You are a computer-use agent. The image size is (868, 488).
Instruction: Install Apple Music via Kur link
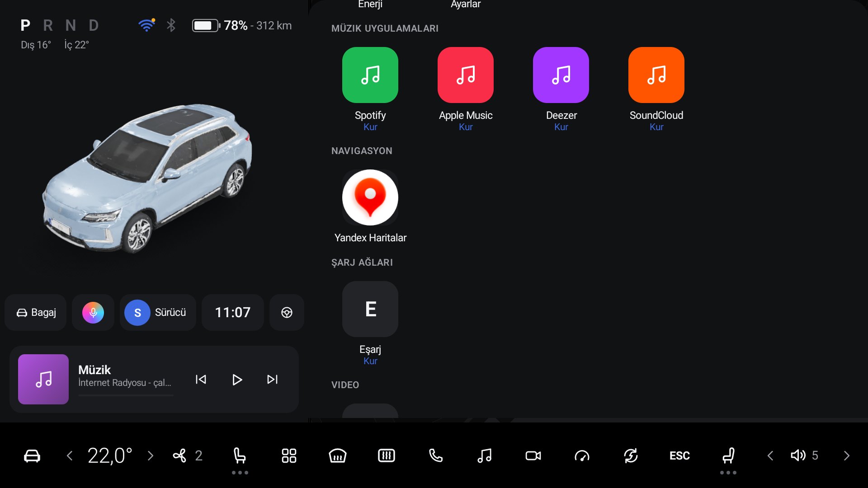pos(466,127)
